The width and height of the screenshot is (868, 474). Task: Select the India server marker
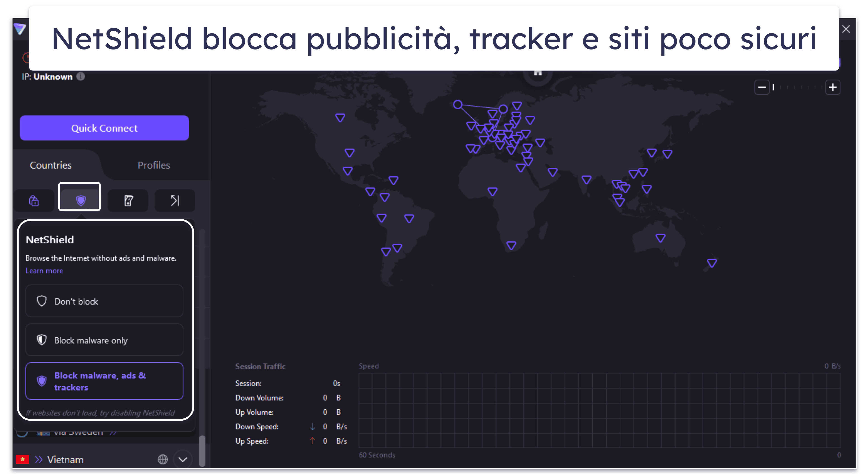[586, 180]
